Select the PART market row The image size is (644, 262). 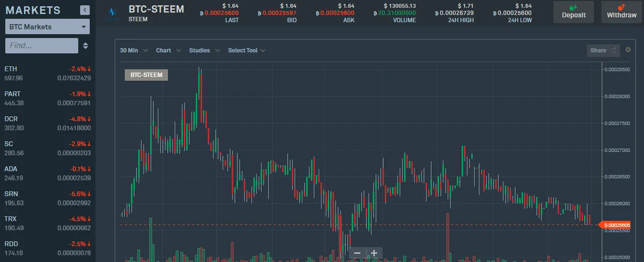pos(48,98)
